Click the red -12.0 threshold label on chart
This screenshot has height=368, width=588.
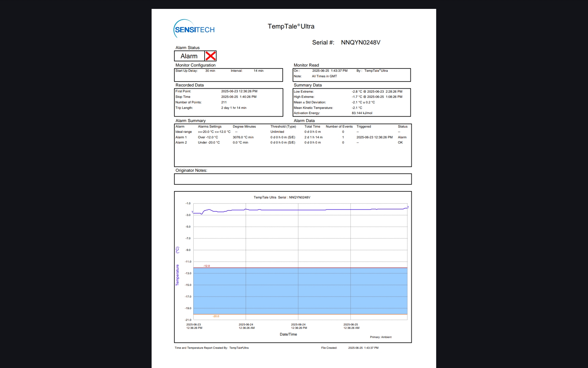[x=207, y=266]
